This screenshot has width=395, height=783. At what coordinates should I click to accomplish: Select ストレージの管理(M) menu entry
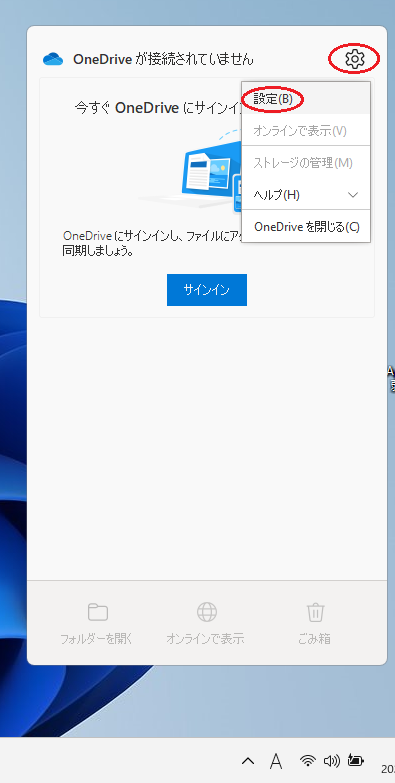click(306, 163)
